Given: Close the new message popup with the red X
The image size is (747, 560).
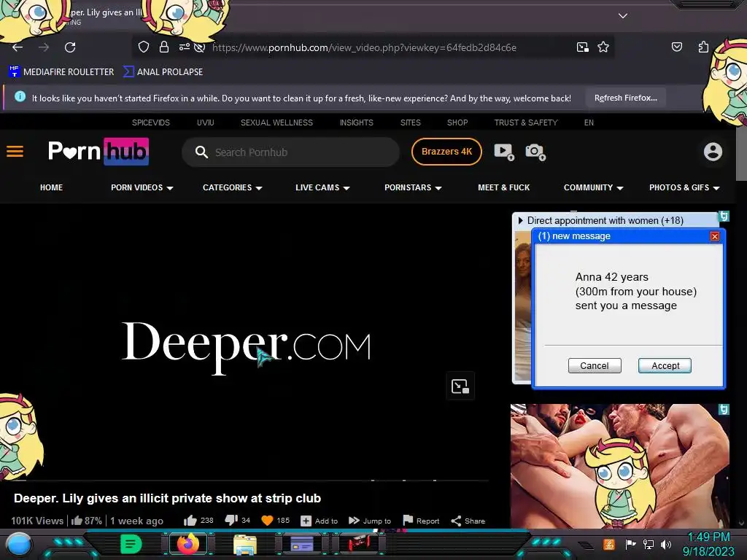Looking at the screenshot, I should point(715,236).
